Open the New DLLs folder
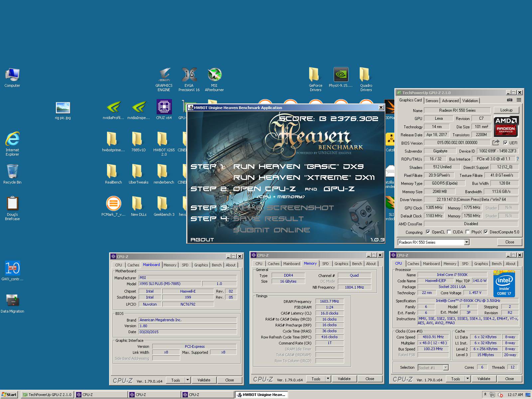This screenshot has height=399, width=532. click(x=139, y=206)
